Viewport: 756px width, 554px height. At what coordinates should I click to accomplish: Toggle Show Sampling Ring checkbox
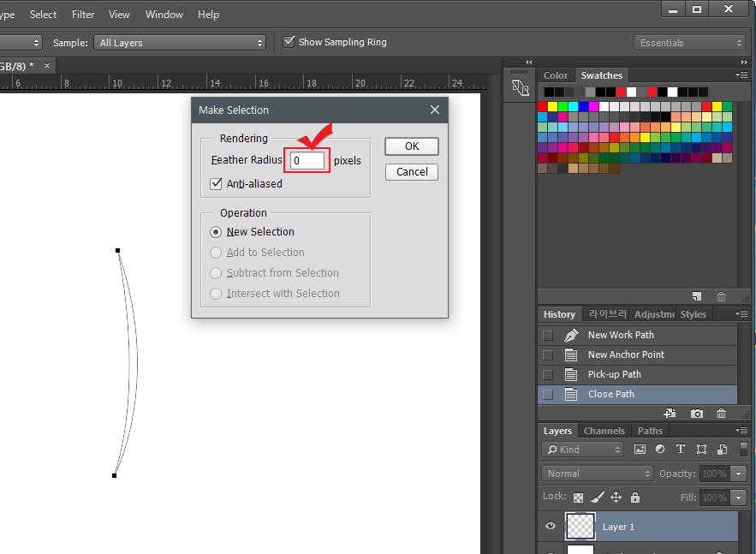[289, 42]
